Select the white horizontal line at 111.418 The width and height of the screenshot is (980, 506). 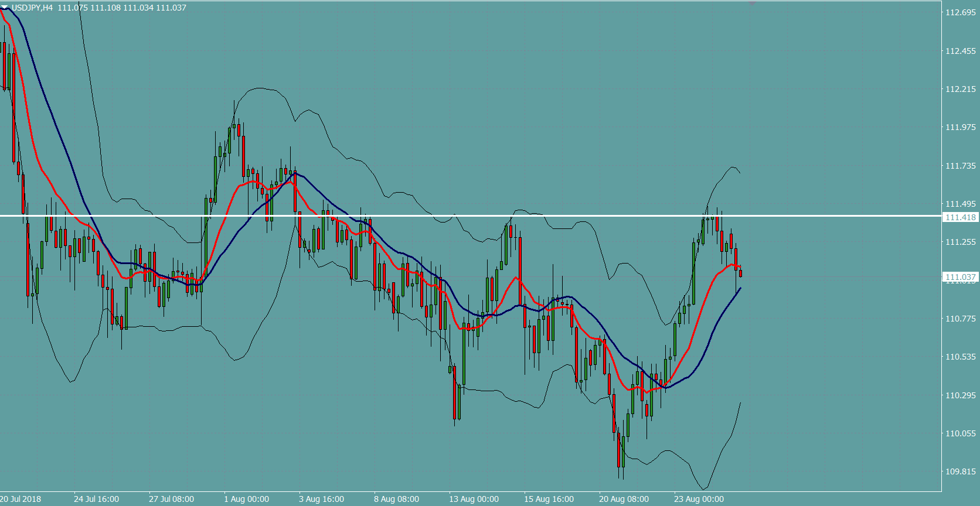point(469,216)
